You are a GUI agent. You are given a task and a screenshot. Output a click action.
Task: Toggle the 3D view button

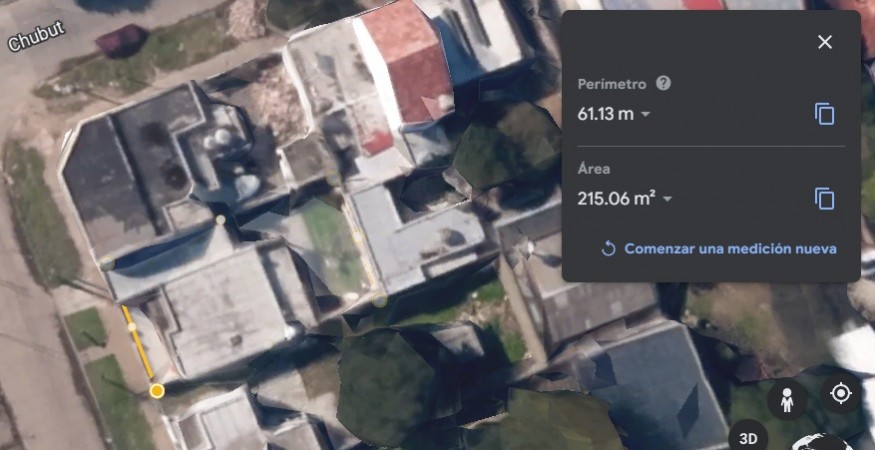tap(748, 437)
